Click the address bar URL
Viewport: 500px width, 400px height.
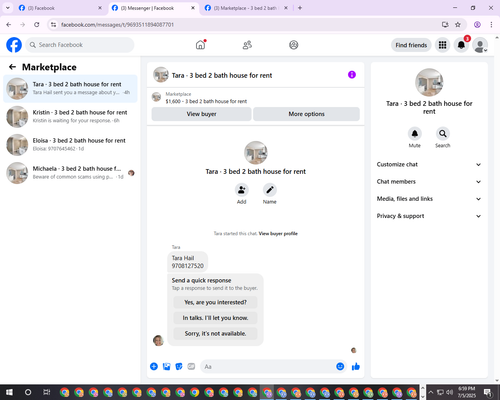coord(117,25)
